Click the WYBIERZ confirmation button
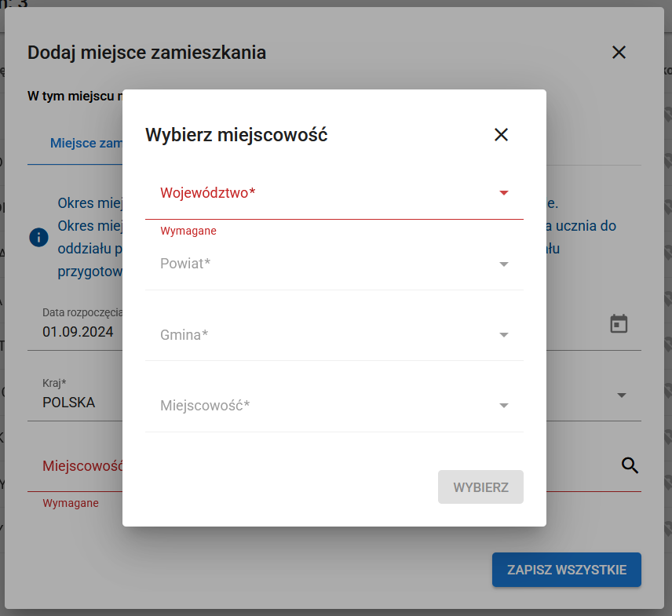This screenshot has width=672, height=616. pyautogui.click(x=480, y=487)
